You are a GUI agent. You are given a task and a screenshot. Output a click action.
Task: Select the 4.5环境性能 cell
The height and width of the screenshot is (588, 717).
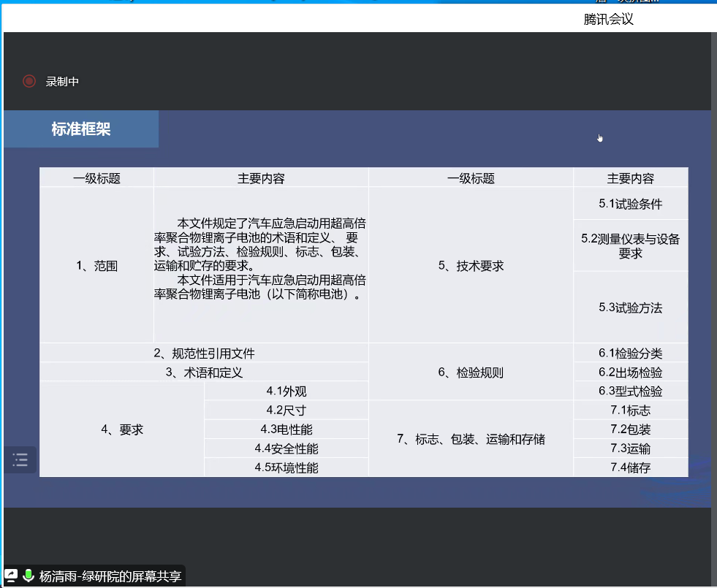point(286,467)
